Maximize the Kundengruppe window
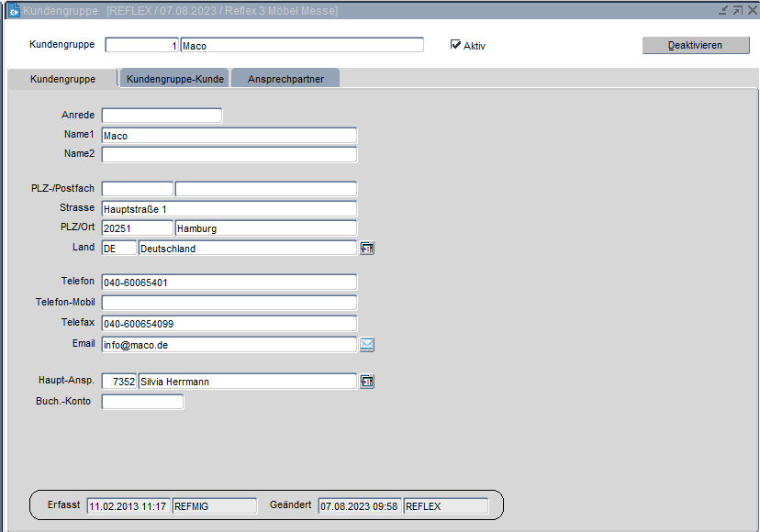 pos(737,10)
